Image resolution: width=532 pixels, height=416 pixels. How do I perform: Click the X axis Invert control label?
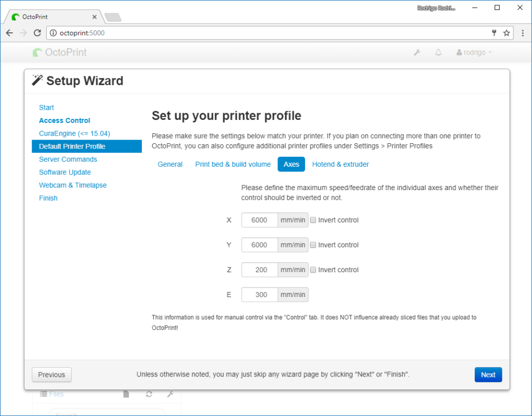coord(338,220)
